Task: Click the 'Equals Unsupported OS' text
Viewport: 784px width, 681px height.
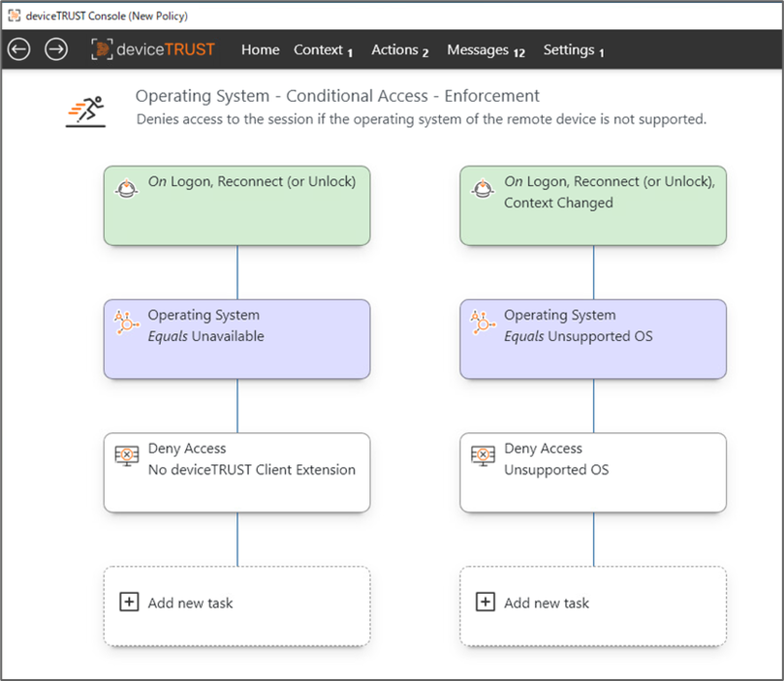Action: [x=578, y=336]
